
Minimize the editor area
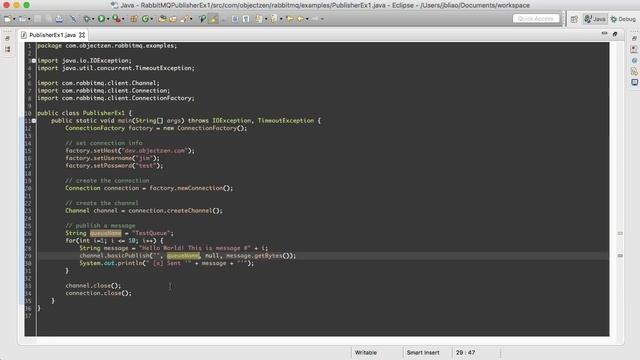(x=604, y=34)
